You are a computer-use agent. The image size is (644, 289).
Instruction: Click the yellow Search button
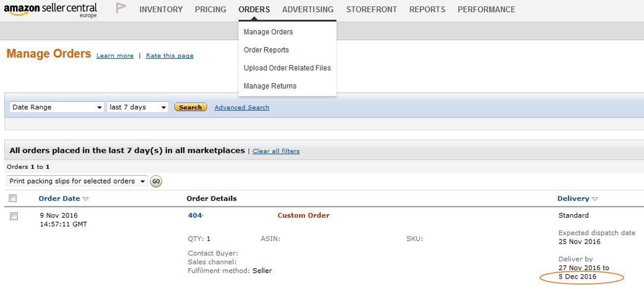pos(191,107)
